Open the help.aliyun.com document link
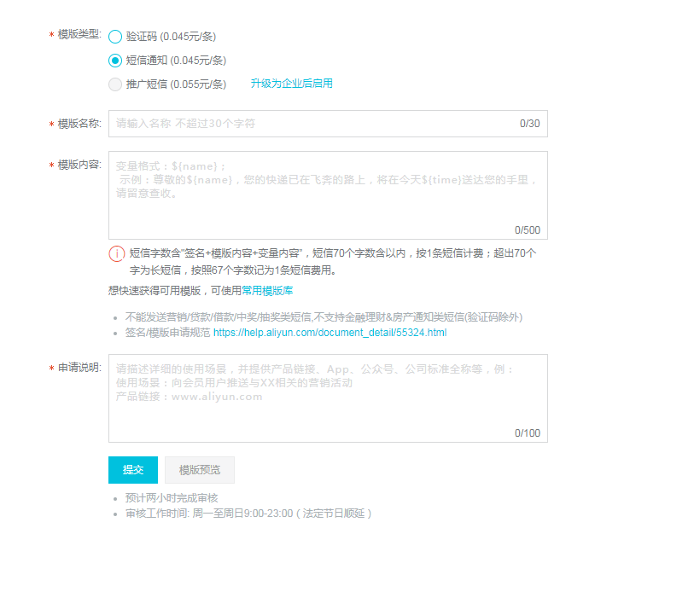The width and height of the screenshot is (700, 592). 330,333
